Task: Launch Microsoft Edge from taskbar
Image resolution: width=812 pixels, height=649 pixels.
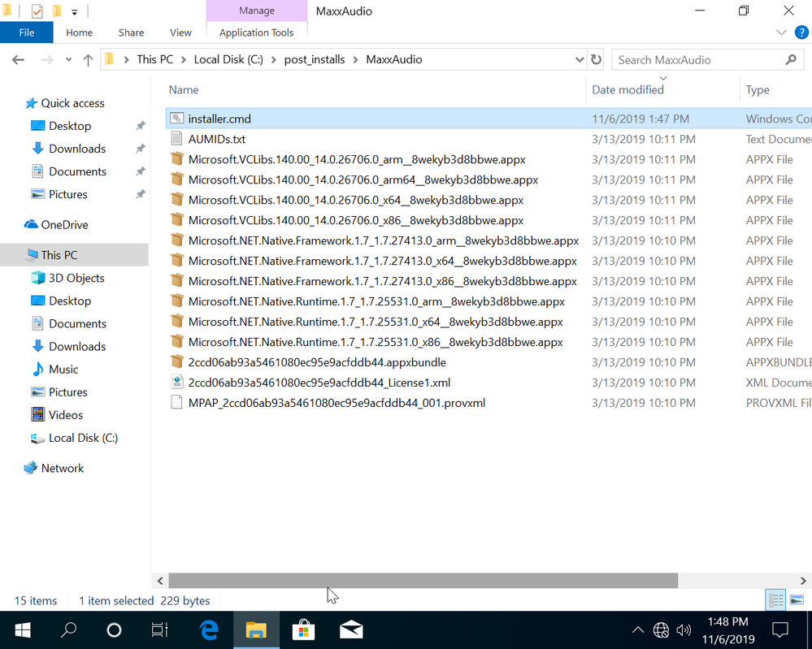Action: click(x=209, y=630)
